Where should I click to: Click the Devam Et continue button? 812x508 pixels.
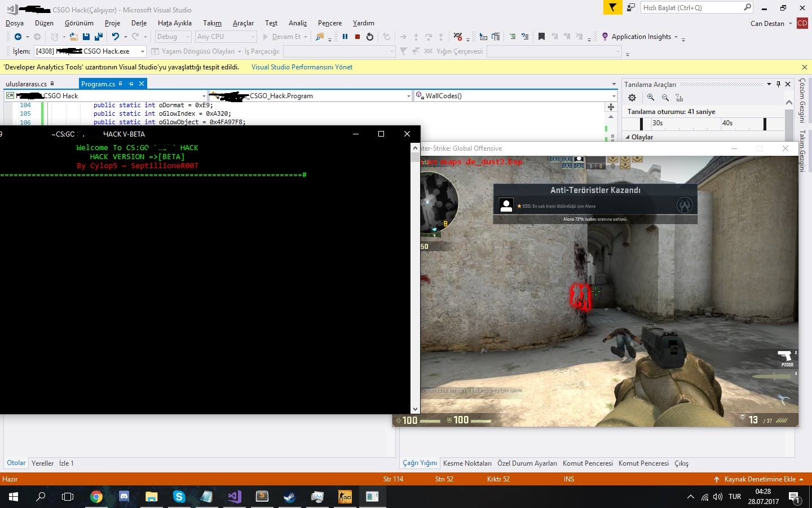(285, 37)
